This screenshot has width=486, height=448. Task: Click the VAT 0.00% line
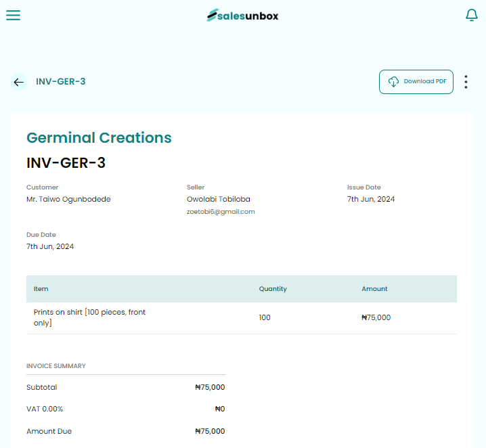coord(45,409)
